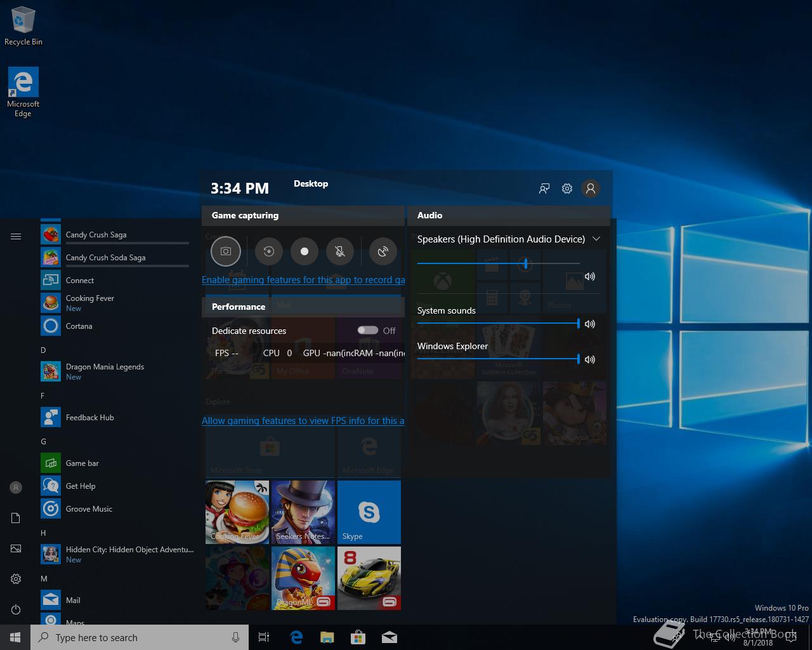Open the Asphalt 8 racing car tile
The width and height of the screenshot is (812, 650).
[369, 578]
